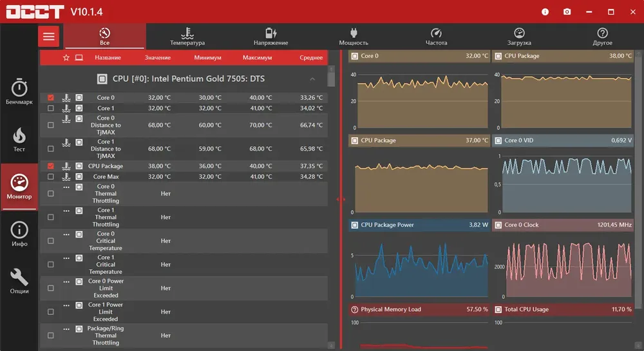Viewport: 644px width, 351px height.
Task: Open the Бенчмарк stopwatch section
Action: pyautogui.click(x=19, y=92)
